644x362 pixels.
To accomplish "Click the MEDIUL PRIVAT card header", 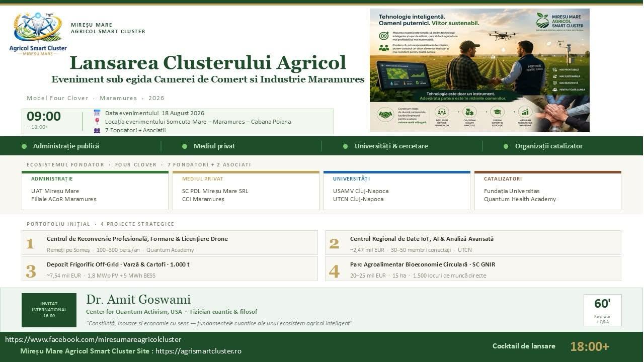I will click(x=203, y=178).
